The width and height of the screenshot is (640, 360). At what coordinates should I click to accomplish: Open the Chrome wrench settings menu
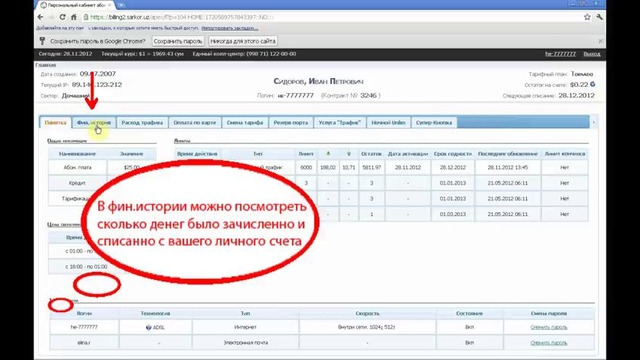click(x=599, y=17)
